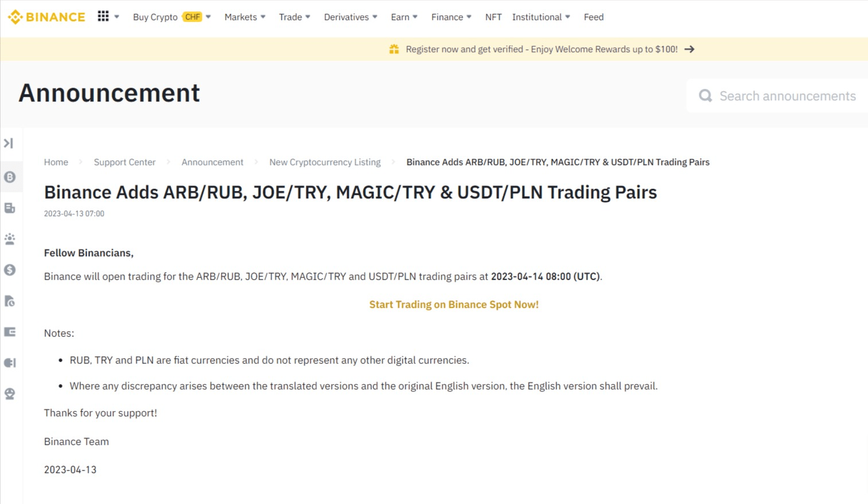The width and height of the screenshot is (868, 504).
Task: Click the current page breadcrumb for trading pairs
Action: (x=558, y=162)
